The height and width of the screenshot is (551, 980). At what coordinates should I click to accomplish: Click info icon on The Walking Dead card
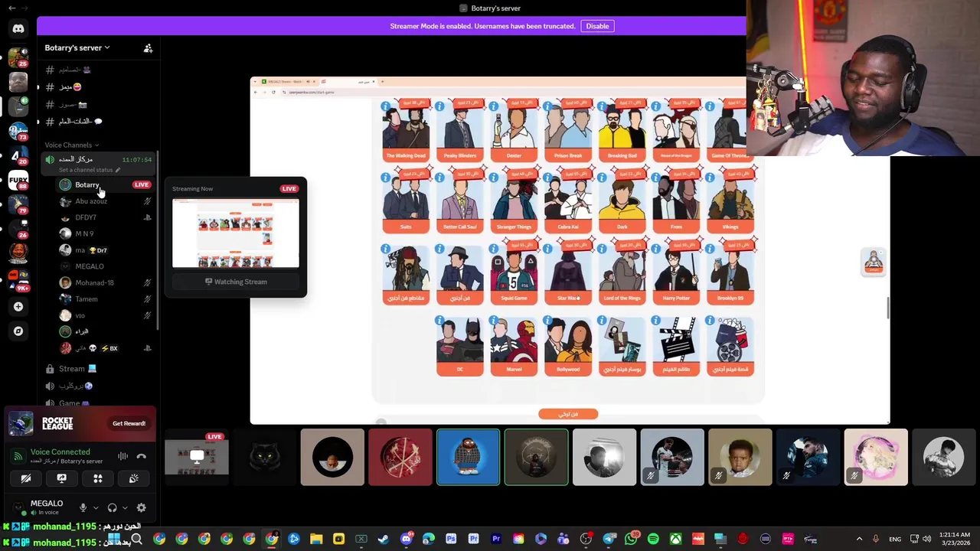click(x=385, y=106)
